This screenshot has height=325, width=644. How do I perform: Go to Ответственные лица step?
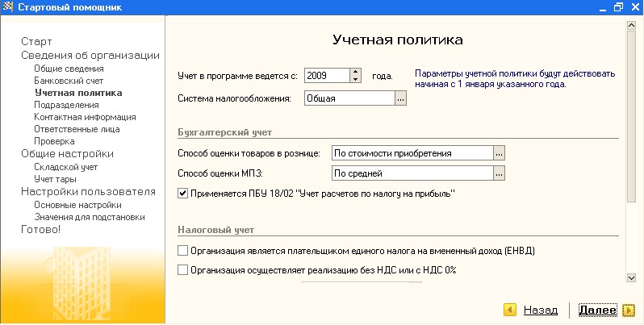point(77,129)
